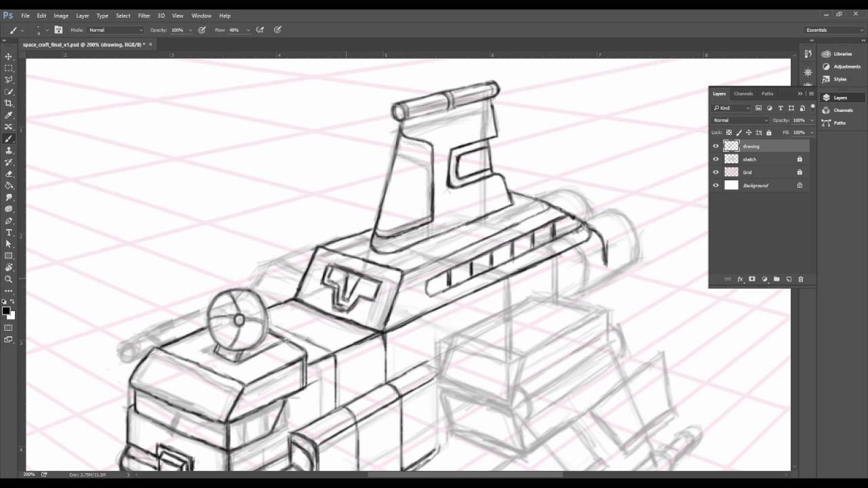The height and width of the screenshot is (488, 868).
Task: Toggle lock image pixels brush icon
Action: click(739, 133)
